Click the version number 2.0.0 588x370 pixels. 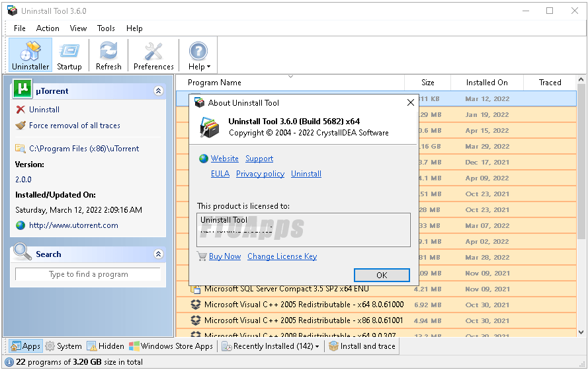pyautogui.click(x=23, y=179)
